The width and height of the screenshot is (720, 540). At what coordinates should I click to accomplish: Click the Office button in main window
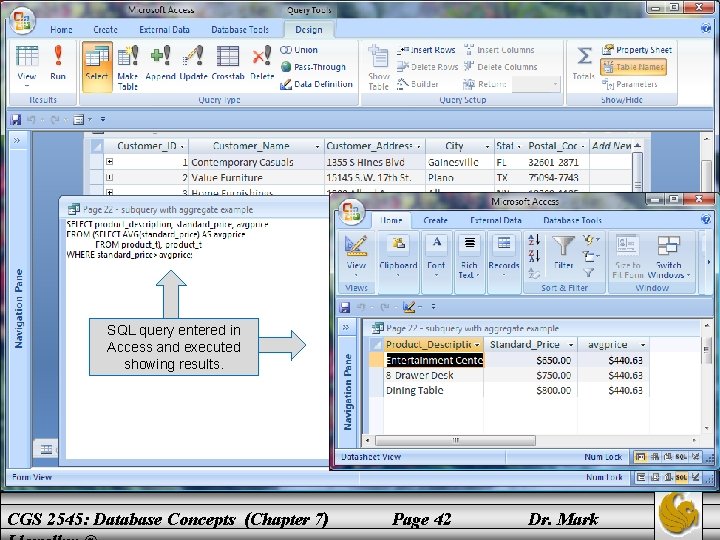(22, 21)
